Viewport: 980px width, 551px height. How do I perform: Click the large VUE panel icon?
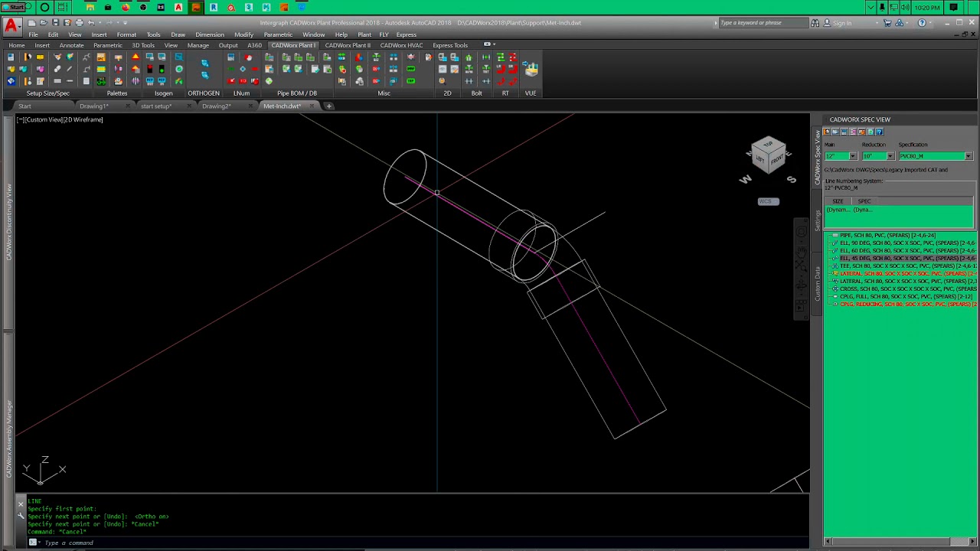531,69
